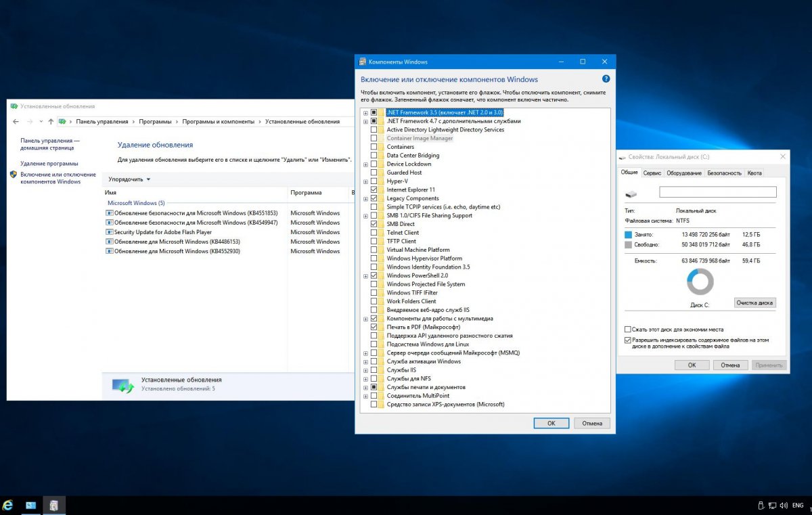Expand the Службы IIS node

365,370
